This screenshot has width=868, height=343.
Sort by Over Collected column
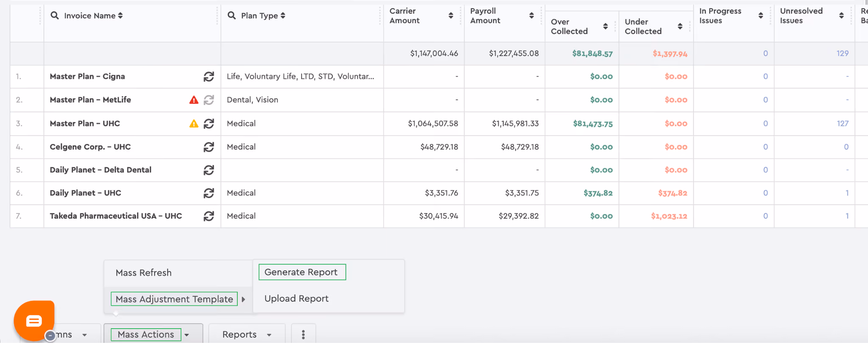coord(605,26)
